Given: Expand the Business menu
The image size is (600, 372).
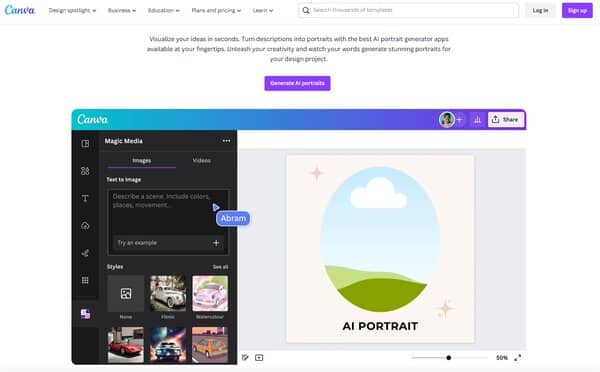Looking at the screenshot, I should point(122,10).
